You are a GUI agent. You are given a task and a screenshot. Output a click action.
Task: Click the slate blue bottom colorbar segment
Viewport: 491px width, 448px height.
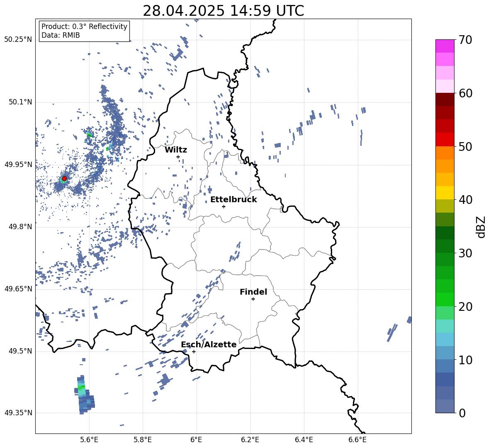point(445,406)
